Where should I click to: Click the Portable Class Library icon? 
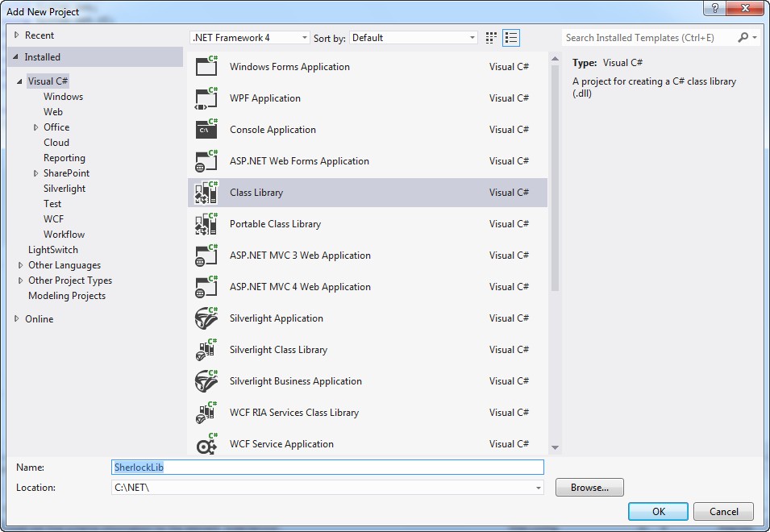[x=206, y=223]
